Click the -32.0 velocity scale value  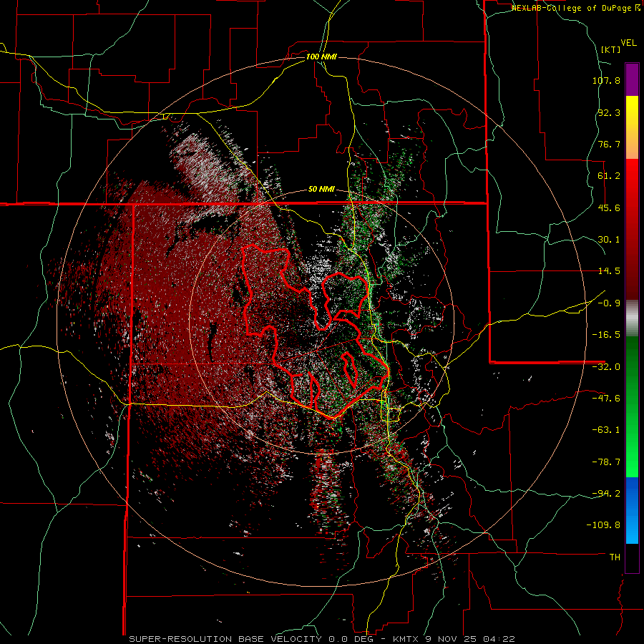(x=606, y=367)
